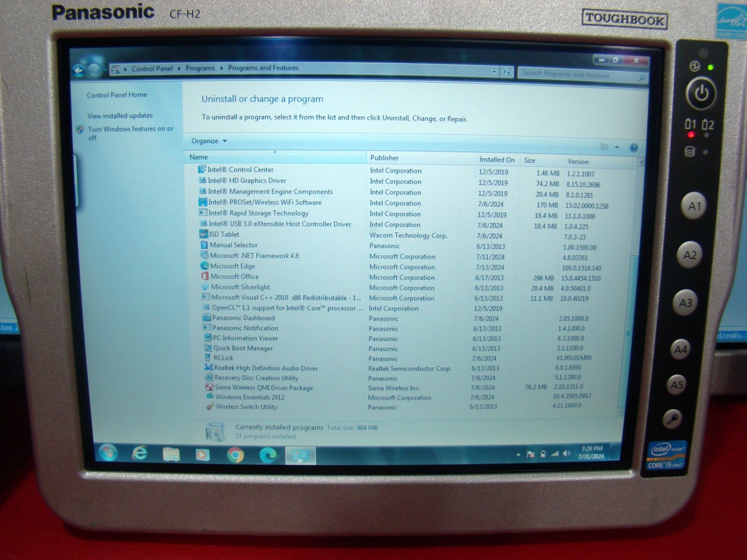Open the Help question mark icon
Screen dimensions: 747x560
[x=634, y=148]
